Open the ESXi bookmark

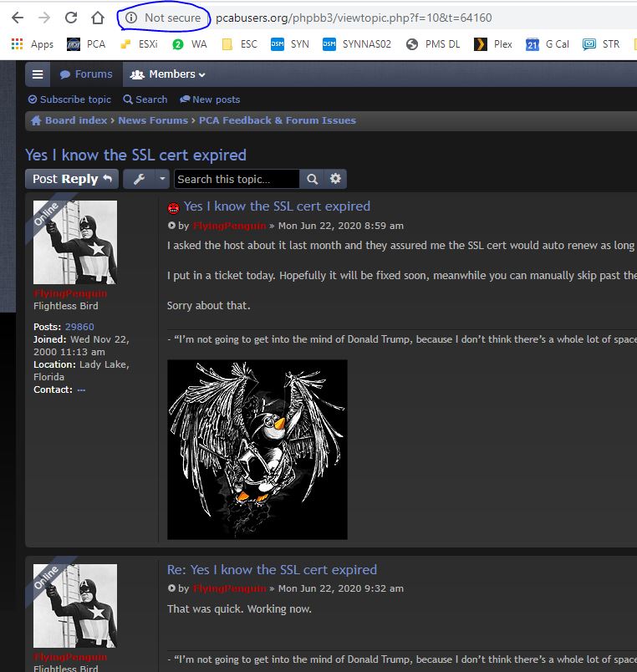(x=139, y=44)
